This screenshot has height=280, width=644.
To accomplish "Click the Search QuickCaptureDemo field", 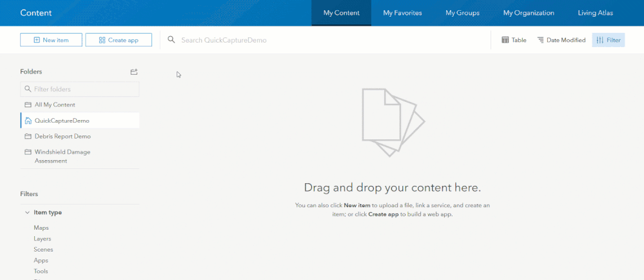I will pyautogui.click(x=324, y=40).
